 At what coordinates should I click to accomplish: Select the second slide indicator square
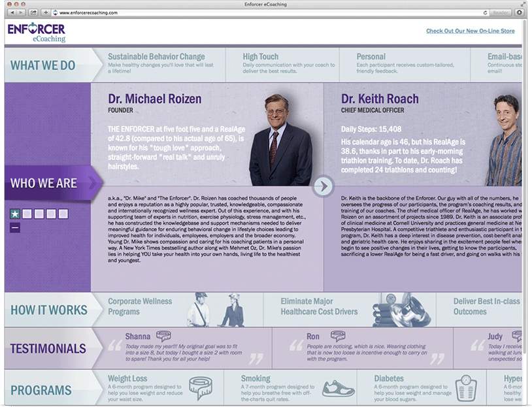pos(27,214)
